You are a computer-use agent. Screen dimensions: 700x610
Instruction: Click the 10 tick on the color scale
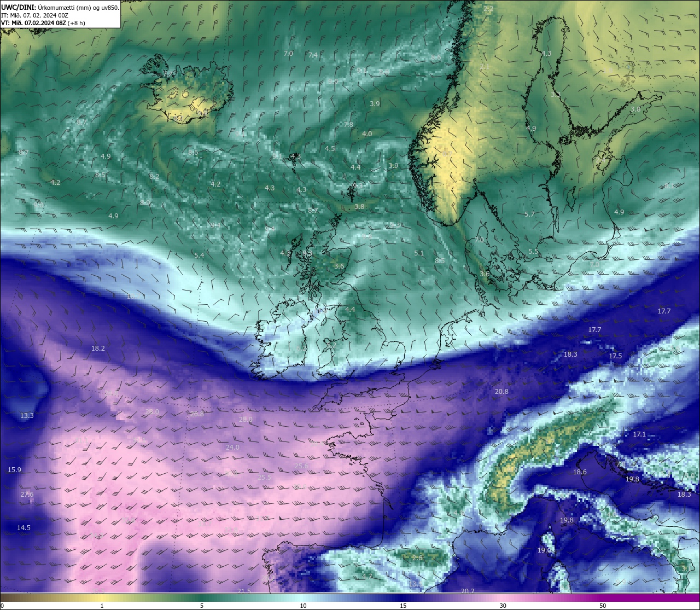pos(302,606)
